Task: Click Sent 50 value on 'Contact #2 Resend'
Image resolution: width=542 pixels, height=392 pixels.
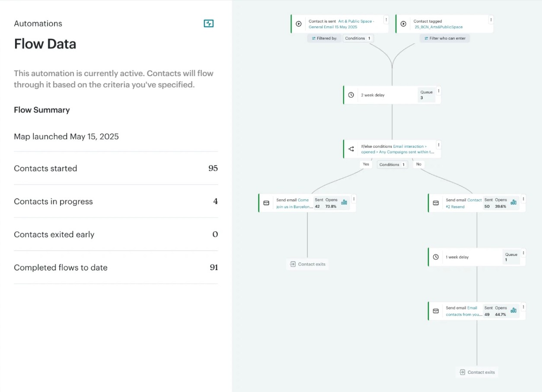Action: (x=487, y=206)
